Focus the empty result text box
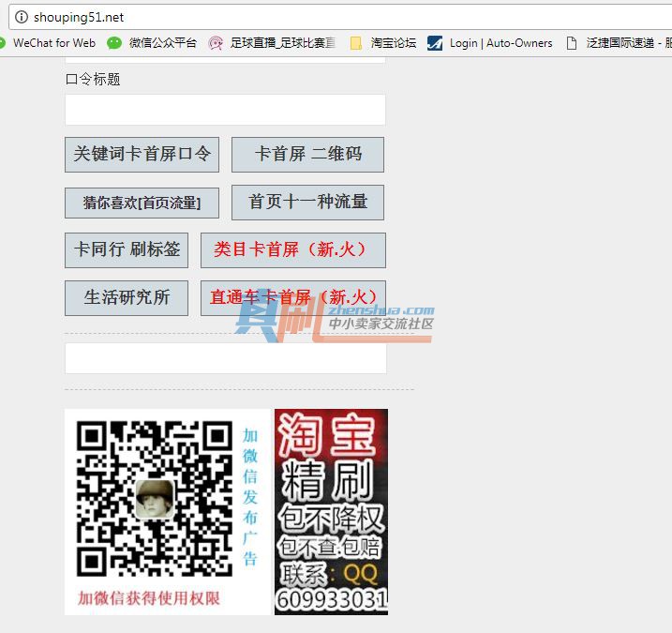 (226, 358)
